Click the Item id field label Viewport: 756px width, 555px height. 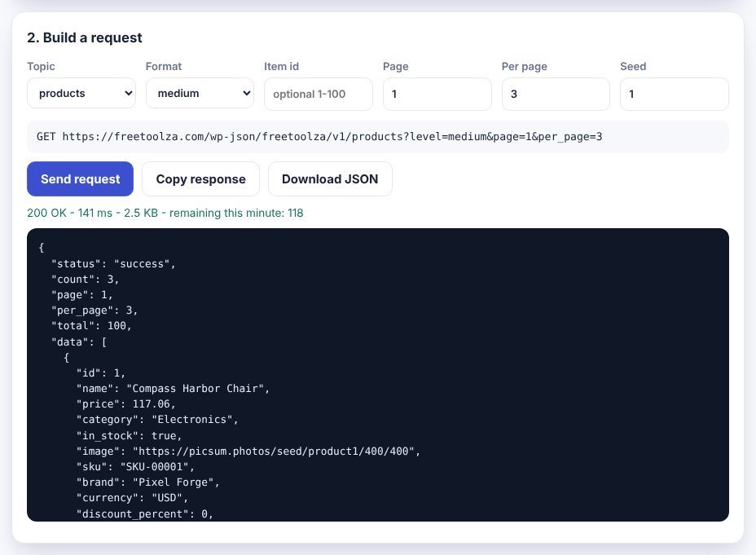(282, 67)
